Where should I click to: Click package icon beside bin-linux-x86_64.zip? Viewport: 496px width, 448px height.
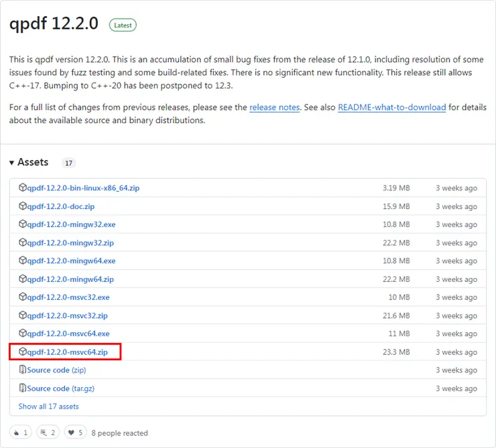[x=23, y=188]
